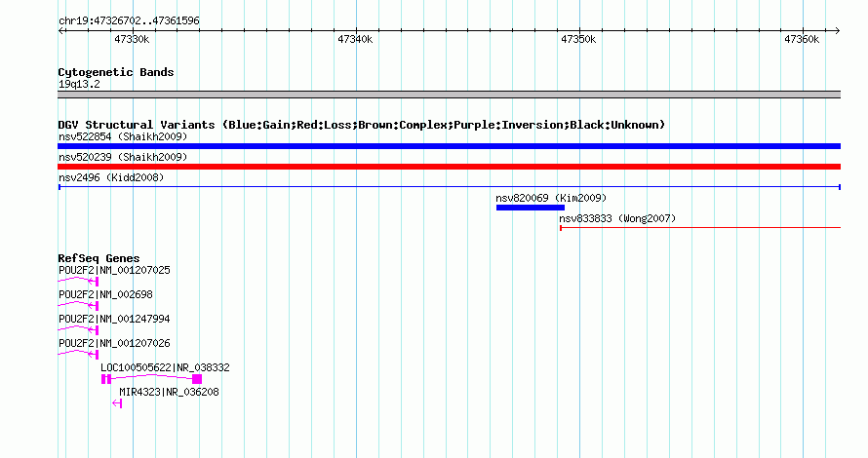Select the MIR4323 arrow glyph
This screenshot has width=868, height=458.
[117, 403]
